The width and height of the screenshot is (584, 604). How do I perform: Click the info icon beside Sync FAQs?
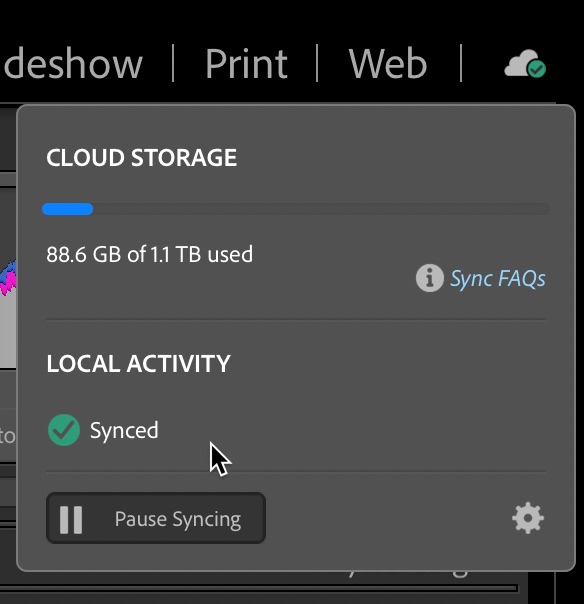click(x=430, y=278)
